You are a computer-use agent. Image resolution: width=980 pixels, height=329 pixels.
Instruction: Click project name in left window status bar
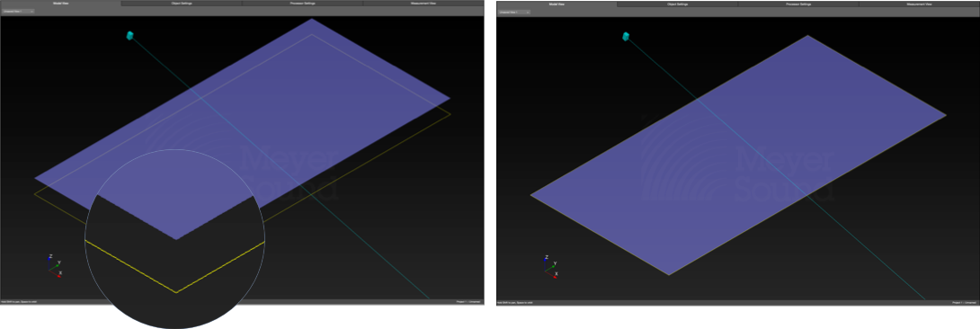click(468, 302)
